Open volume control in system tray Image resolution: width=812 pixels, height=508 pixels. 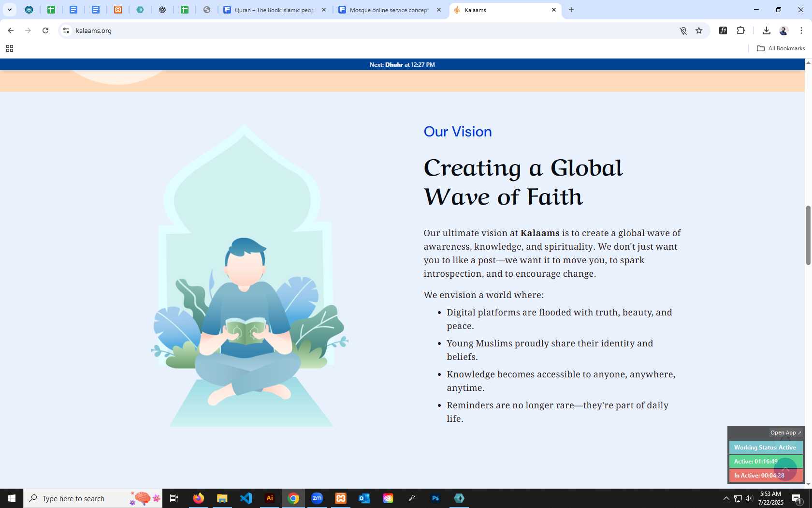tap(749, 498)
